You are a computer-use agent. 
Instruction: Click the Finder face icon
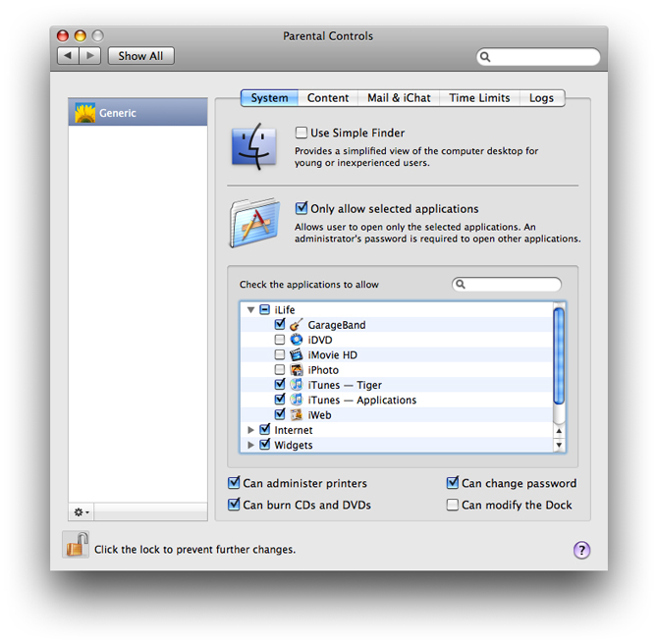[254, 146]
